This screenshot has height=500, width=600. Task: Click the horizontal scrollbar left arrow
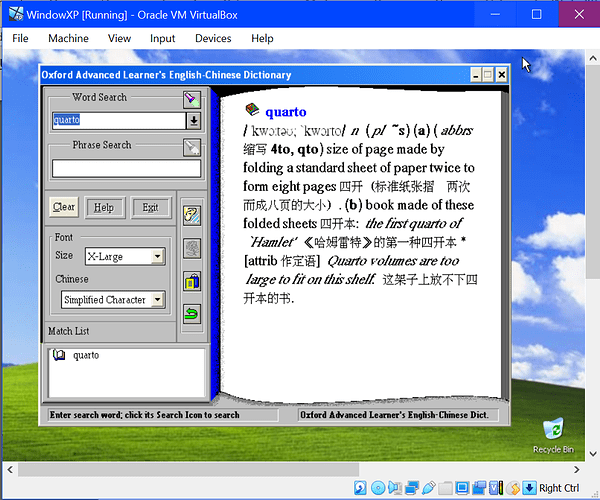(x=10, y=469)
